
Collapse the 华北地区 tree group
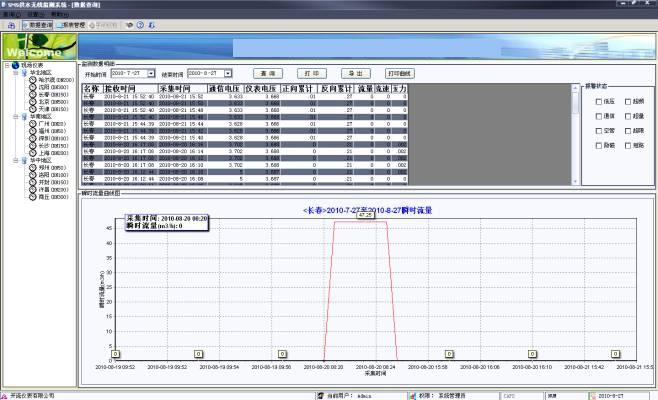pos(15,72)
